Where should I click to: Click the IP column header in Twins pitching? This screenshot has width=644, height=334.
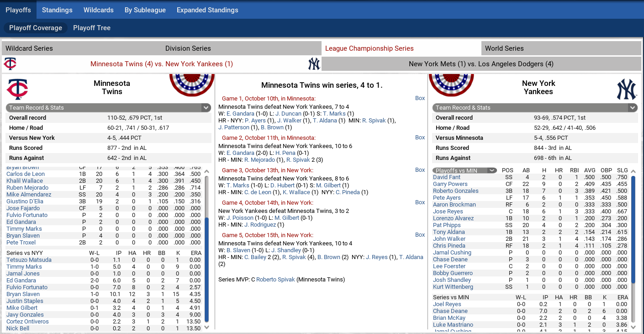pyautogui.click(x=119, y=253)
